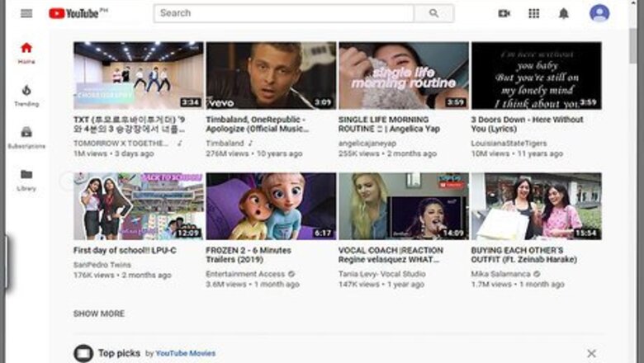
Task: Open the account avatar menu
Action: click(599, 13)
